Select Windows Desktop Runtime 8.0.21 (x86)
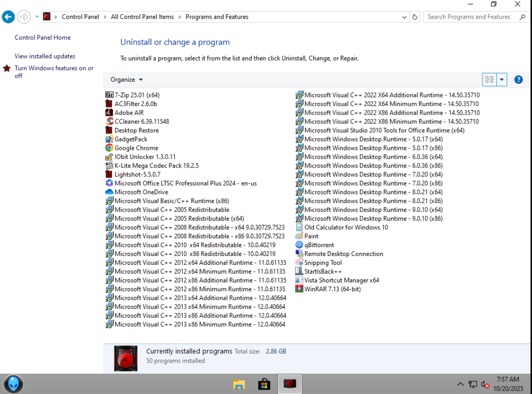532x394 pixels. click(x=369, y=201)
